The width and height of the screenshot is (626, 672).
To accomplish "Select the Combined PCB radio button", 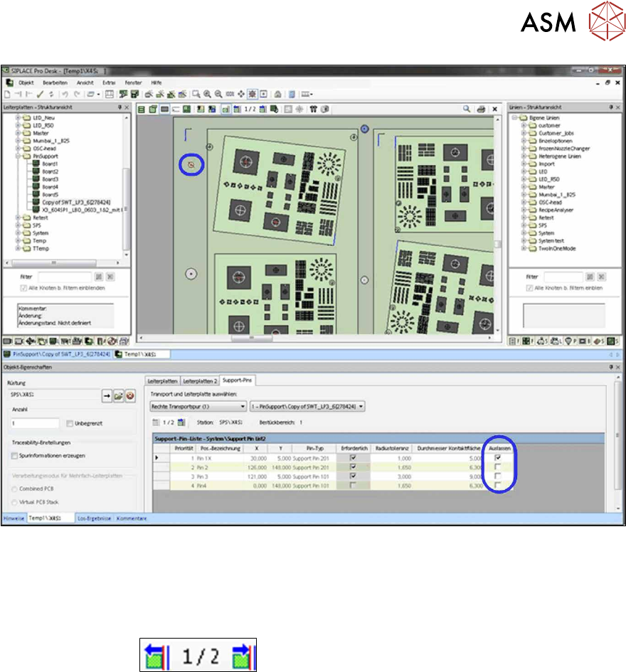I will [x=14, y=489].
